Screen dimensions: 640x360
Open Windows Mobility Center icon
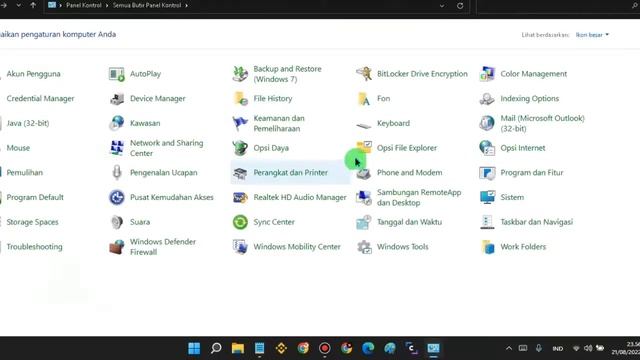(x=240, y=247)
